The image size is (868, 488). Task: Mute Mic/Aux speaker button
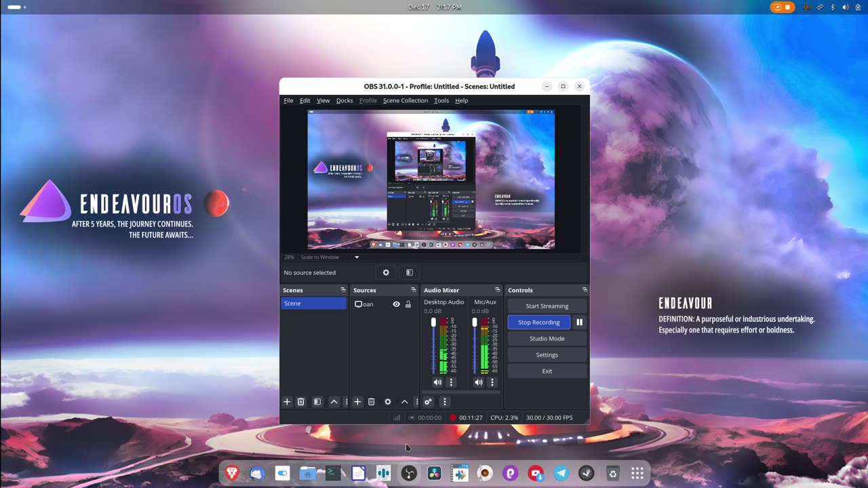pyautogui.click(x=478, y=382)
